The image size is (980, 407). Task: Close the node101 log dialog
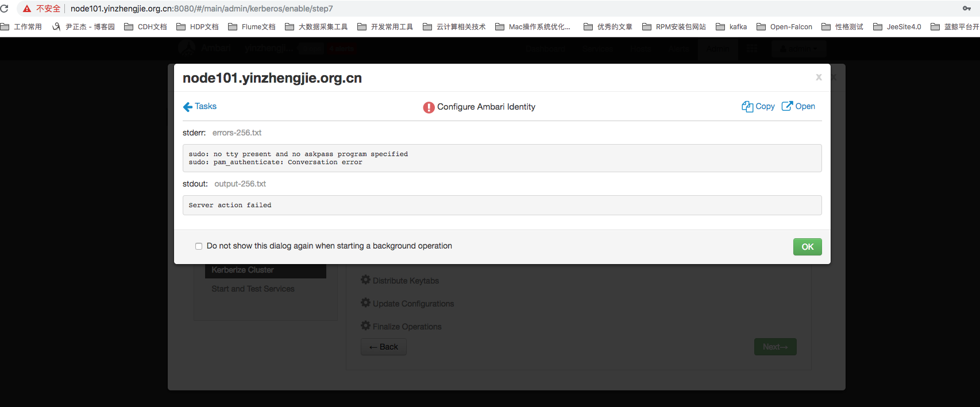(819, 77)
